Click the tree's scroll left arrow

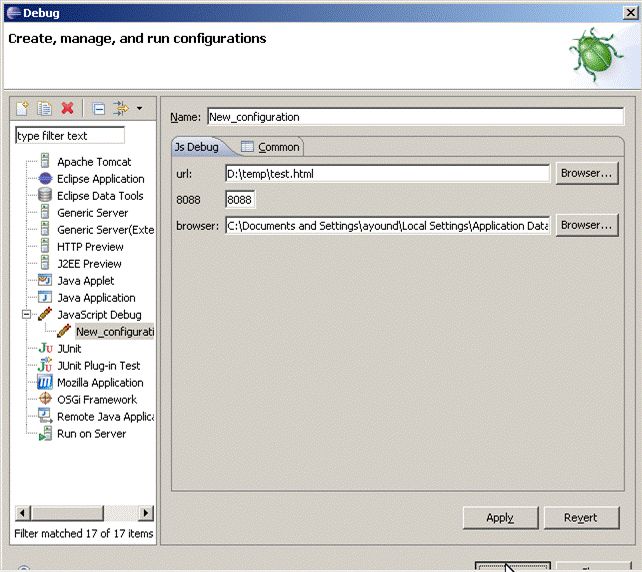pos(23,513)
